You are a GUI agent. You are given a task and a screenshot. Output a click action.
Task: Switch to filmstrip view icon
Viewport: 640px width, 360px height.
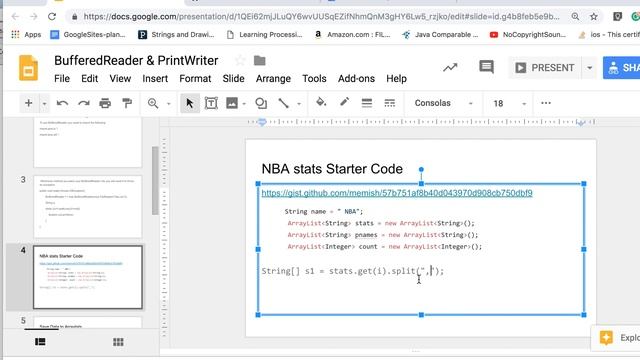point(40,342)
